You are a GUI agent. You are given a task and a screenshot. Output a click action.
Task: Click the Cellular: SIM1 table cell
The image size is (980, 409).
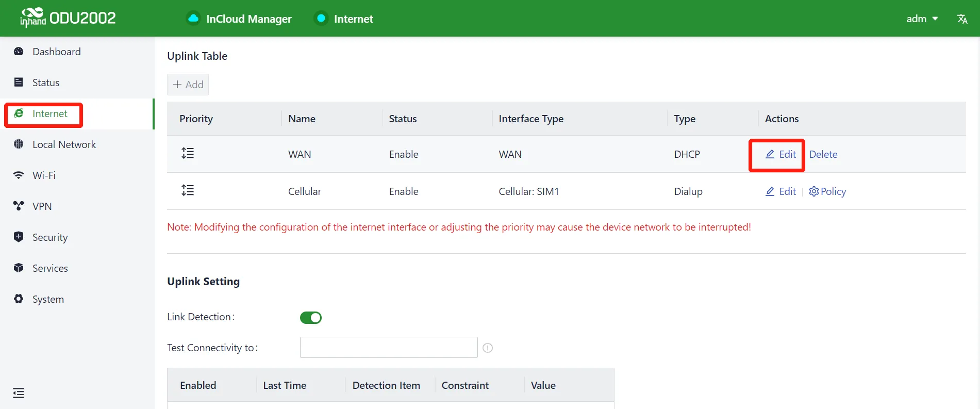(x=529, y=191)
